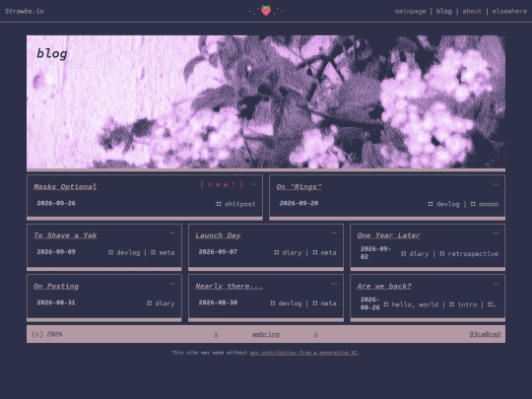Click the (c) 2026 copyright text

[47, 334]
